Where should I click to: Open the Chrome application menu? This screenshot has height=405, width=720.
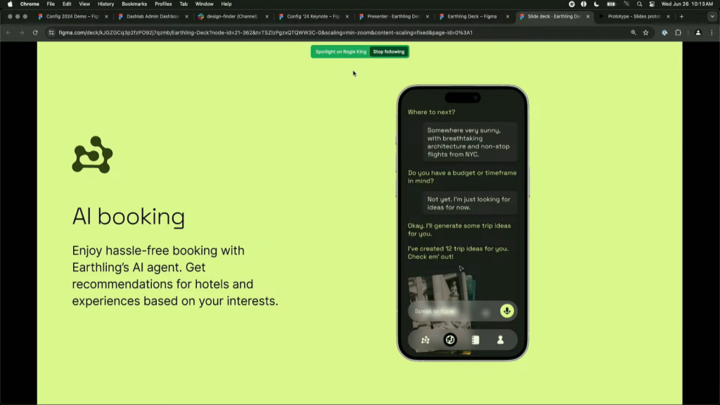pyautogui.click(x=29, y=4)
